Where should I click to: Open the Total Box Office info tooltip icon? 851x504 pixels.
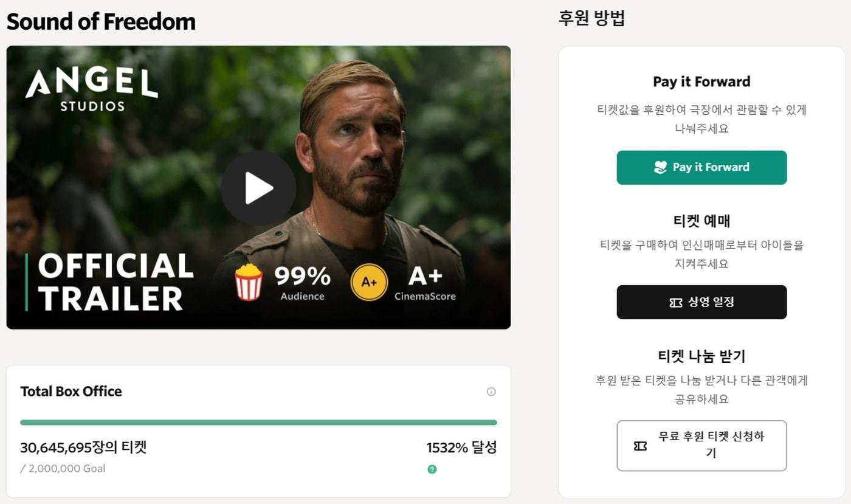[491, 392]
